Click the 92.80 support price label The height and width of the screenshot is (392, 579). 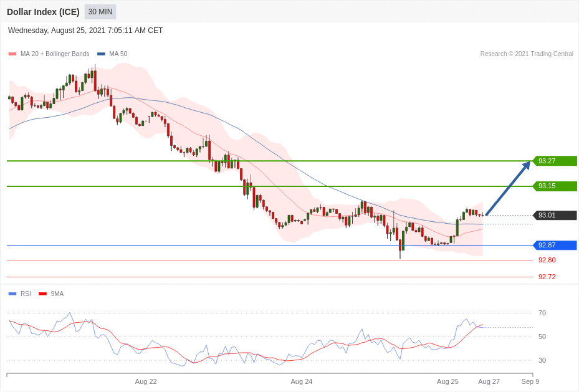click(547, 261)
